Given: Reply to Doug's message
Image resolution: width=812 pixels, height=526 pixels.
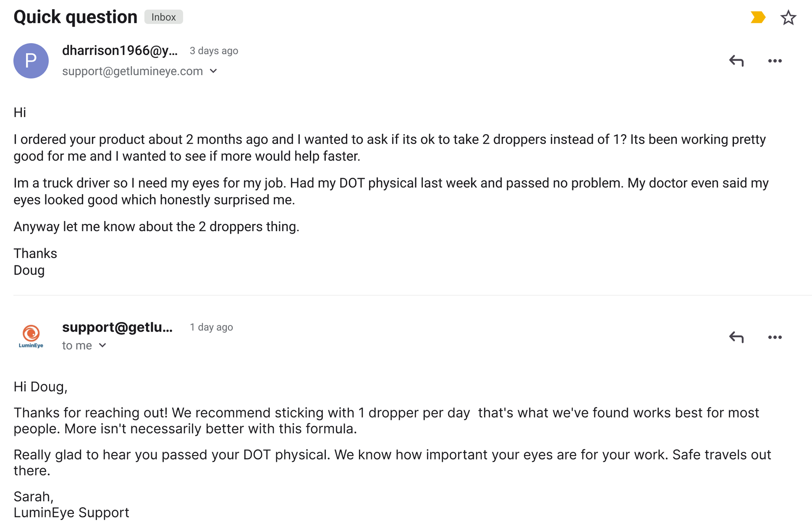Looking at the screenshot, I should coord(736,61).
